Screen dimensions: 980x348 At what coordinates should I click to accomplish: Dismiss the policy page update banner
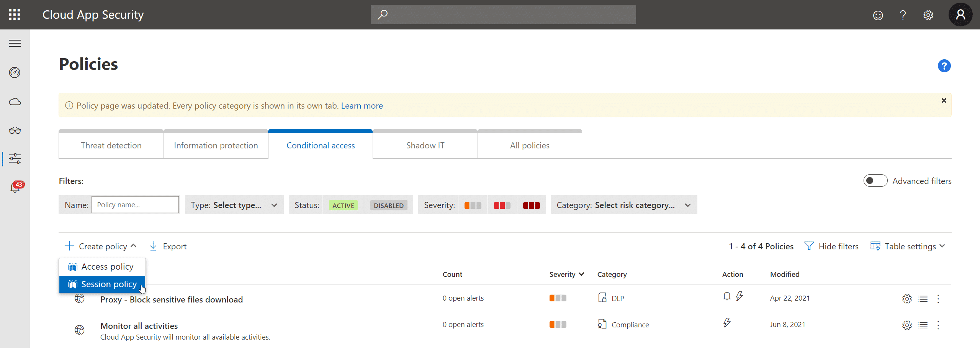[x=944, y=101]
